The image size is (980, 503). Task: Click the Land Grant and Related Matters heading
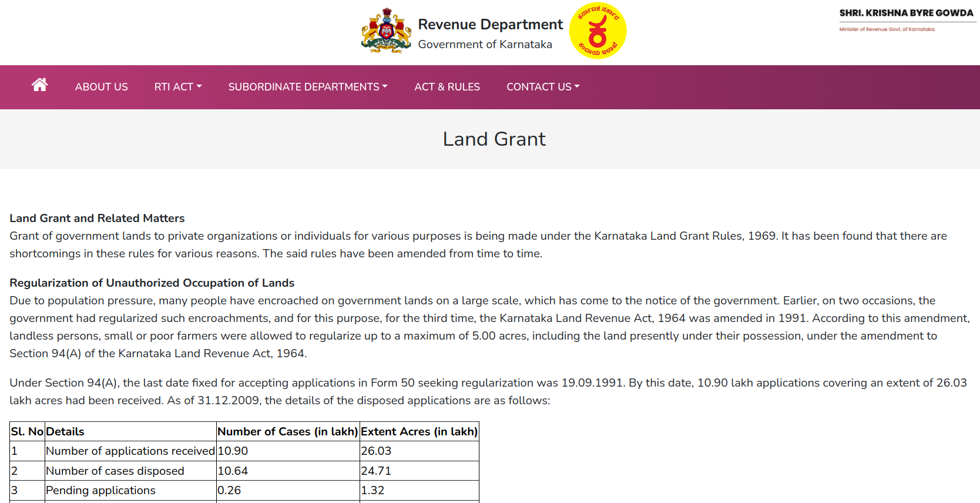click(97, 219)
